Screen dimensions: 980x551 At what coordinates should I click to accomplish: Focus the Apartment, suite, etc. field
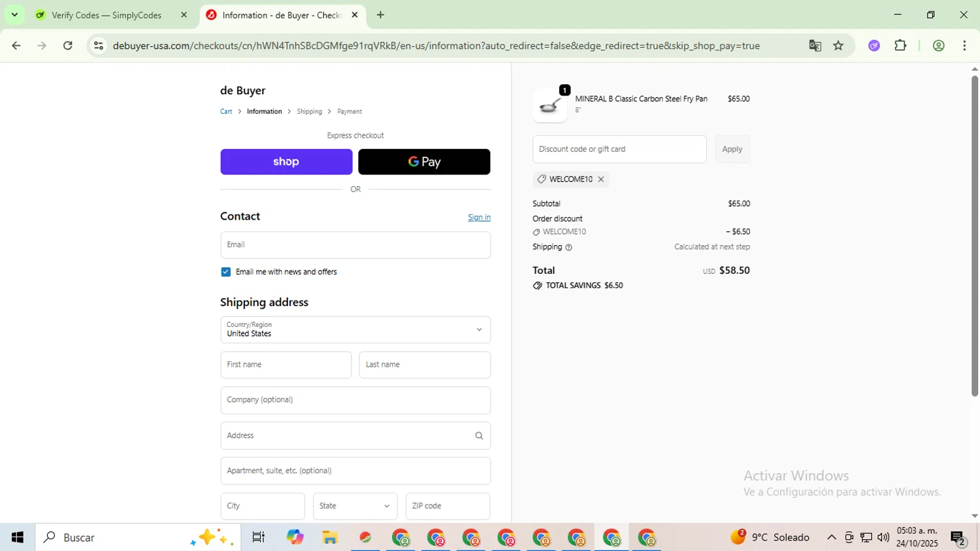click(355, 471)
